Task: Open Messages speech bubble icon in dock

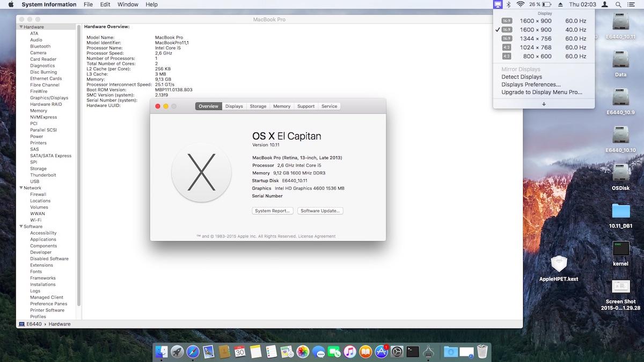Action: [x=319, y=352]
